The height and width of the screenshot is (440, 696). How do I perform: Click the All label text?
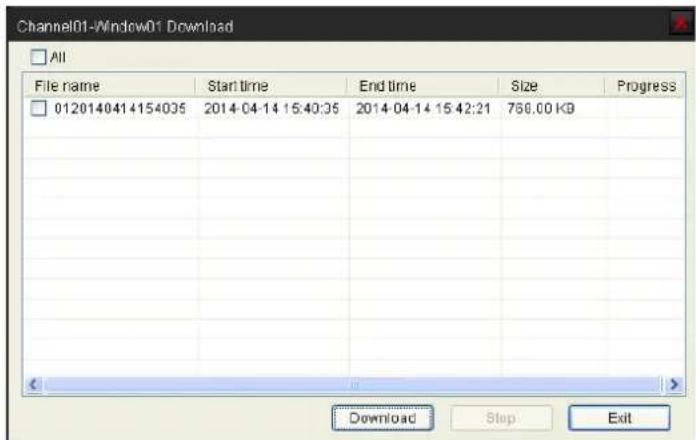pos(58,57)
